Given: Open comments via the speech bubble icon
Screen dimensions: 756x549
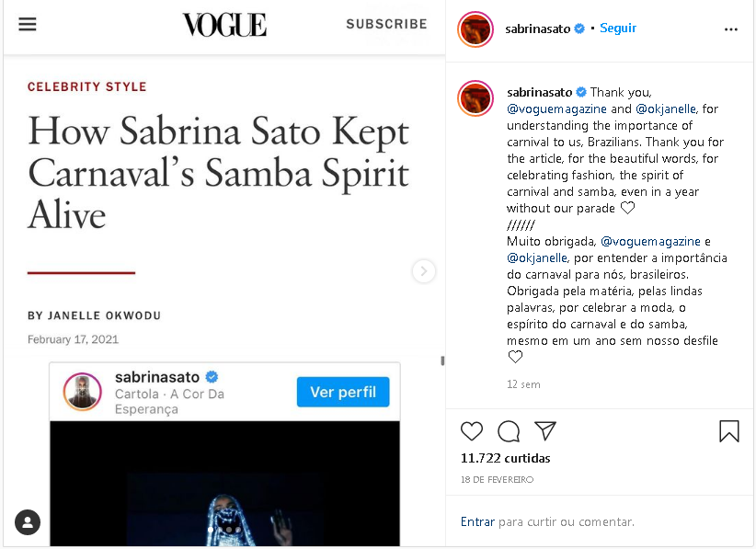Looking at the screenshot, I should point(509,431).
